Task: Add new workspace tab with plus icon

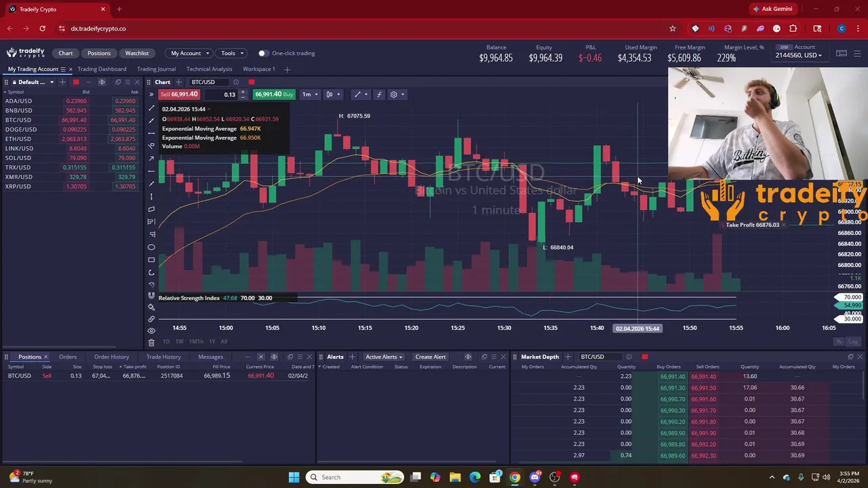Action: tap(287, 69)
